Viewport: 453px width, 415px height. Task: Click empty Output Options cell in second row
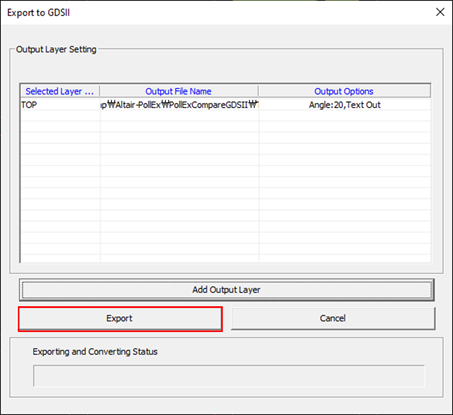(x=345, y=116)
